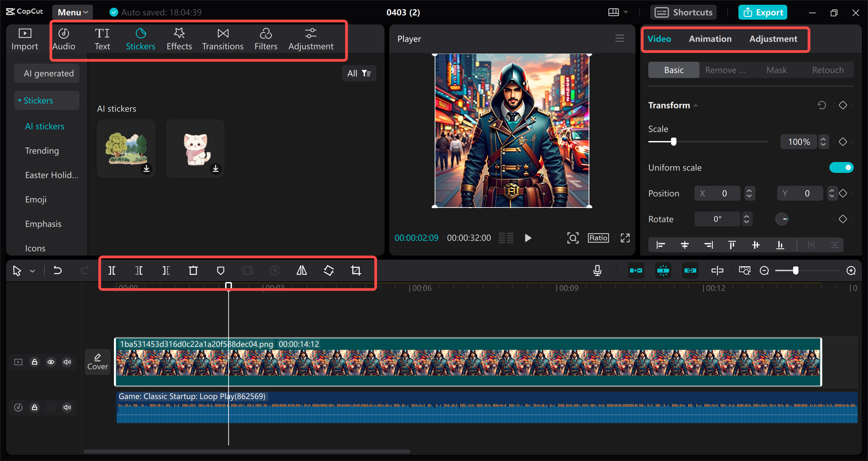Crop the clip using the crop icon
Viewport: 868px width, 461px height.
[x=356, y=270]
